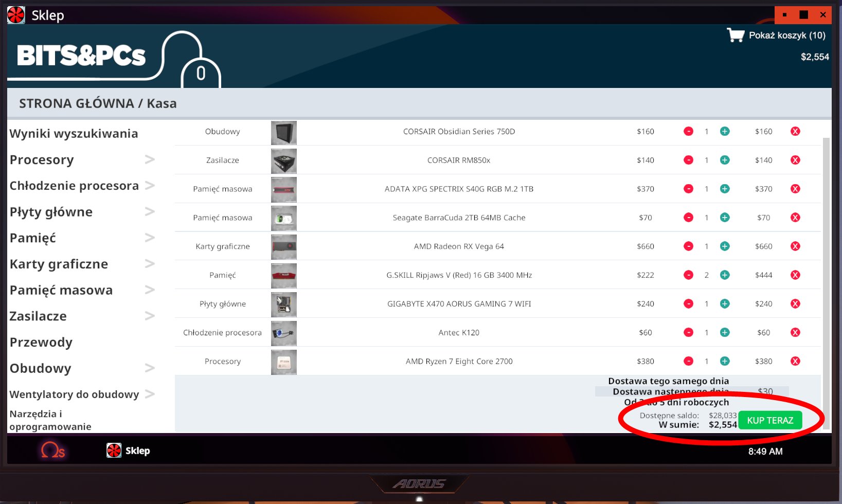Click the KUP TERAZ buy button
Image resolution: width=842 pixels, height=504 pixels.
coord(770,420)
